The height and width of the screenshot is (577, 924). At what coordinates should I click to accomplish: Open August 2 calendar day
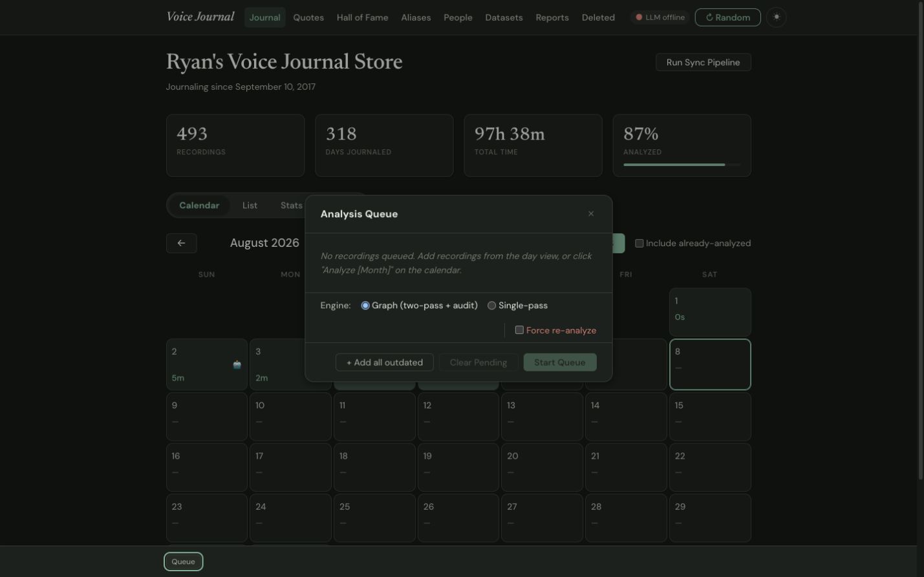click(x=207, y=364)
